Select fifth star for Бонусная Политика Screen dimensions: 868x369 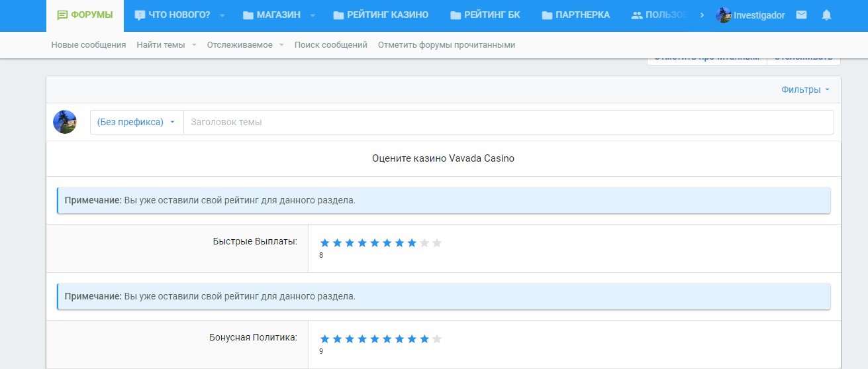point(375,339)
